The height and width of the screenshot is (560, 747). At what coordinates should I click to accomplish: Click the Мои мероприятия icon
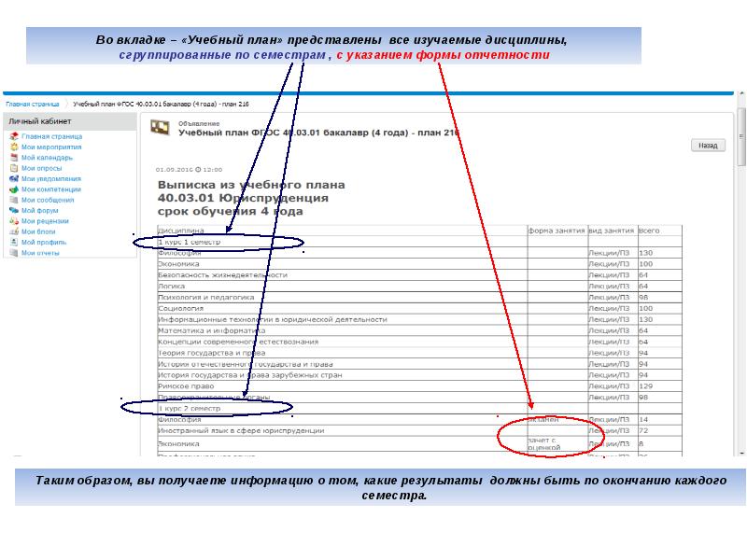(13, 147)
